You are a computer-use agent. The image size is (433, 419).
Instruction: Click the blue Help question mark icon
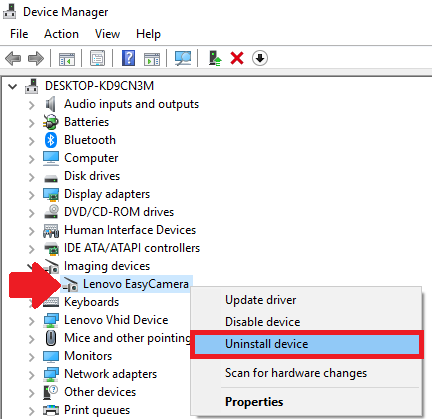[129, 58]
